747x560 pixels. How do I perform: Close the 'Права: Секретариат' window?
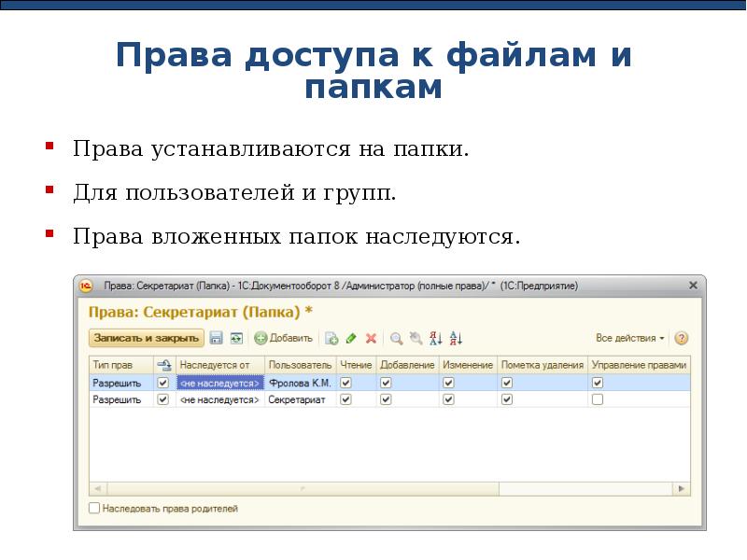tap(693, 285)
